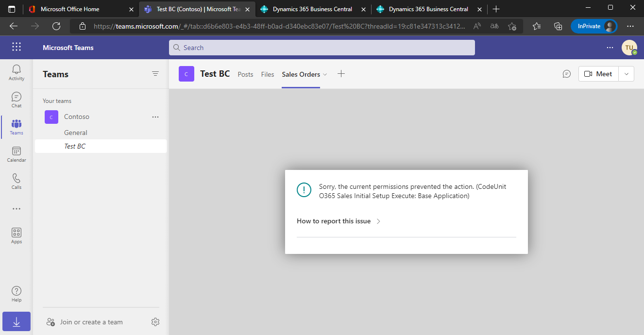644x335 pixels.
Task: Download the Teams desktop app
Action: pos(16,321)
